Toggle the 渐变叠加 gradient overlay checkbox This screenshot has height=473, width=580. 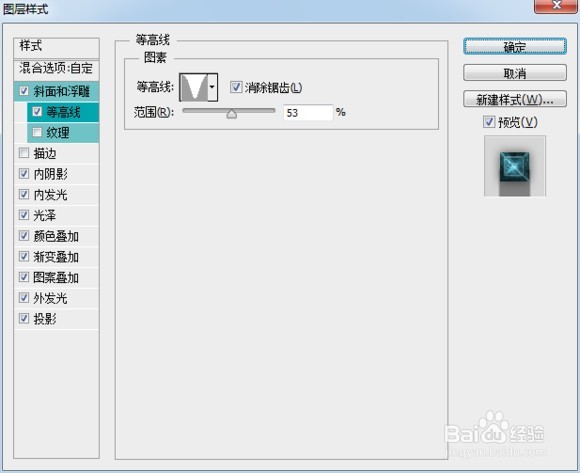click(x=24, y=256)
